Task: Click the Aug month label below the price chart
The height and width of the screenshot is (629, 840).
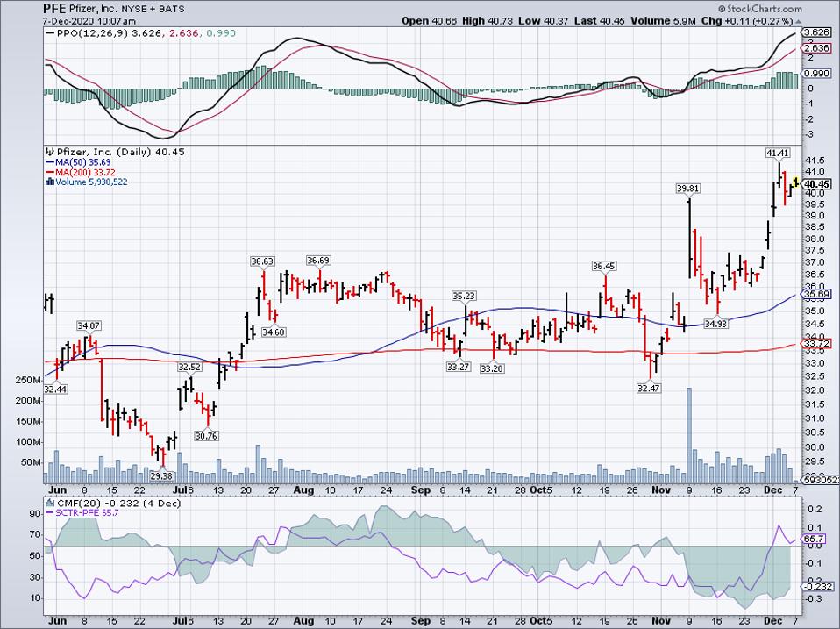Action: click(x=303, y=490)
